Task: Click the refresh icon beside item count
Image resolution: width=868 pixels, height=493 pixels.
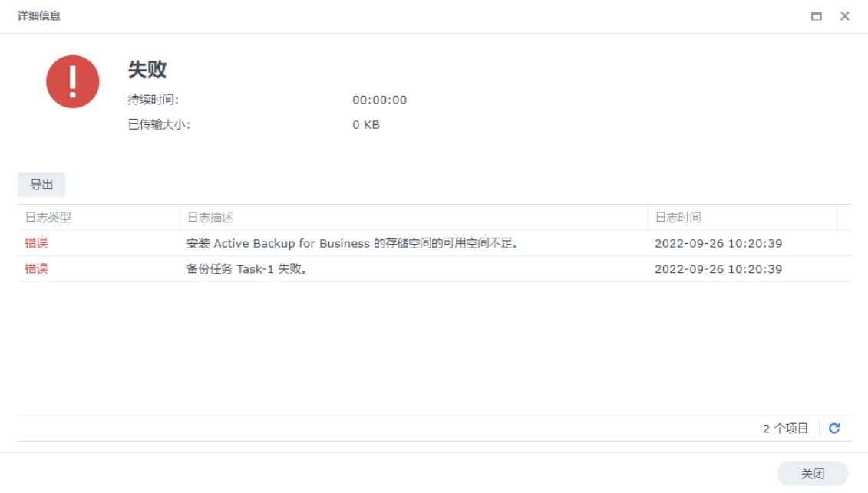Action: coord(833,429)
